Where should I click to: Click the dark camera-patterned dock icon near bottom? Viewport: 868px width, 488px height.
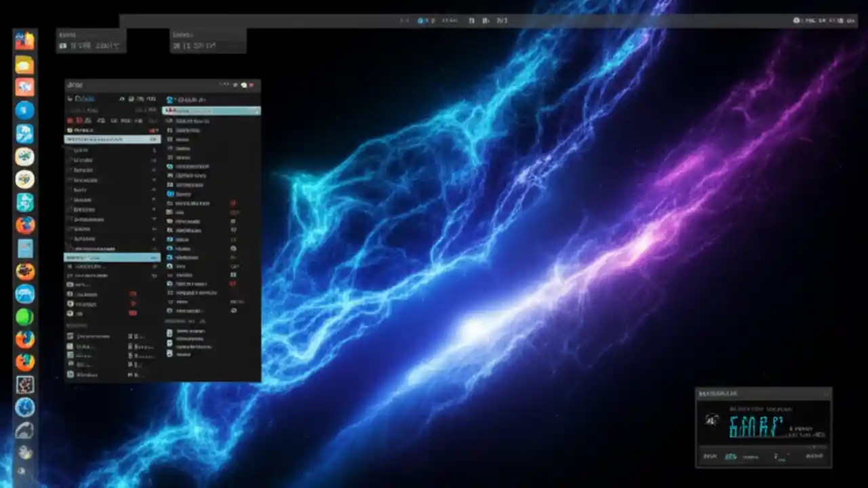tap(25, 385)
